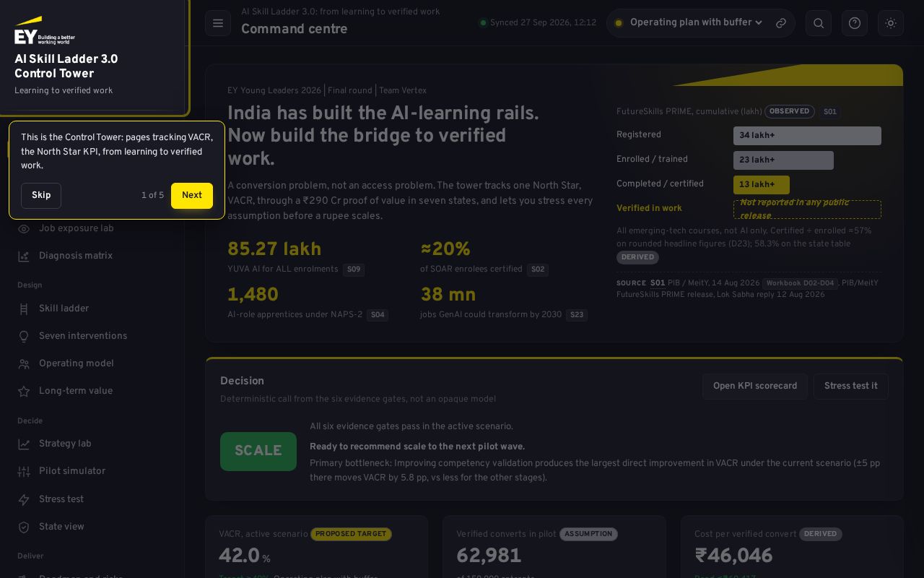Open Diagnosis matrix page
The image size is (924, 578).
coord(92,256)
